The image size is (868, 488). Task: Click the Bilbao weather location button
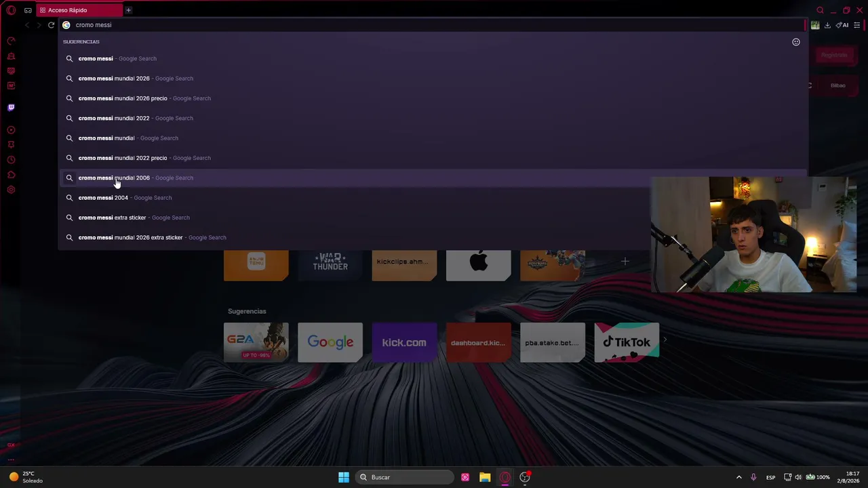click(838, 85)
